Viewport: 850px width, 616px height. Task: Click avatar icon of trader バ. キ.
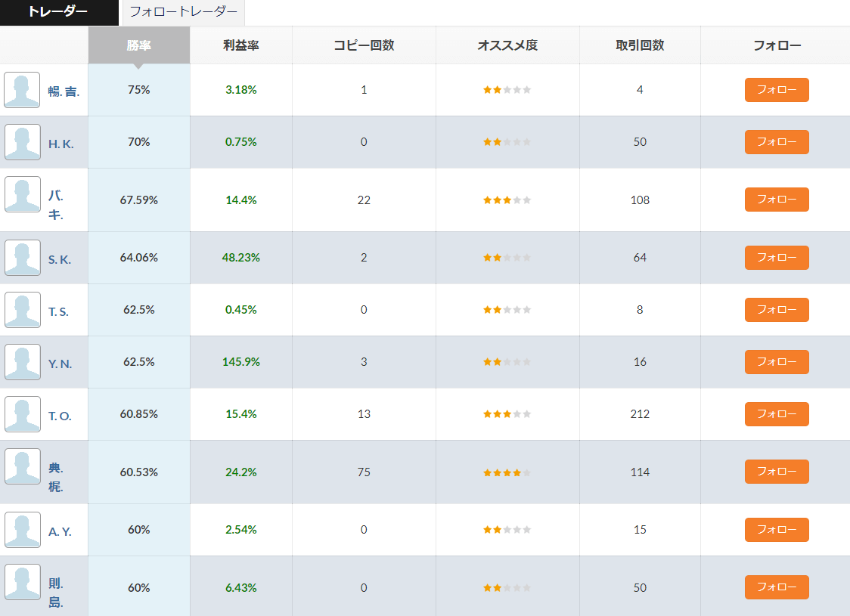(22, 194)
